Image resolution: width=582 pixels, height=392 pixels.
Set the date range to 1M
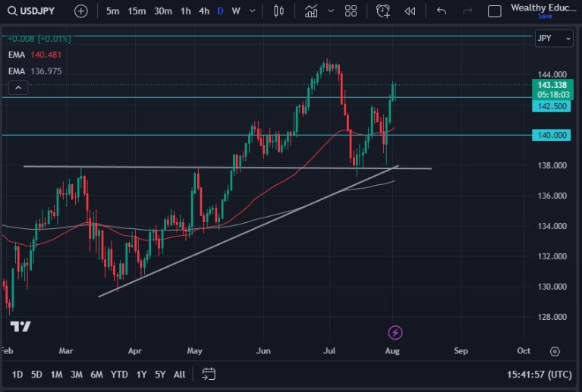click(56, 375)
